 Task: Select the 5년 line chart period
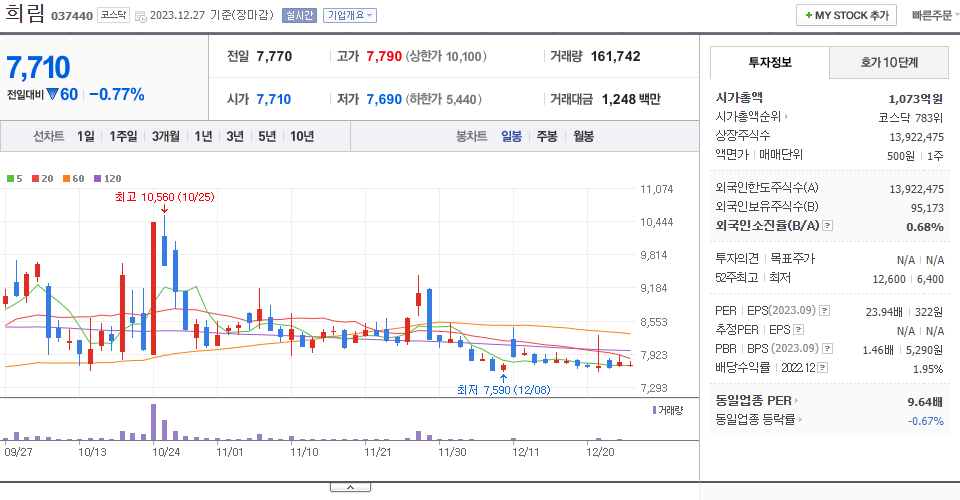(x=267, y=136)
